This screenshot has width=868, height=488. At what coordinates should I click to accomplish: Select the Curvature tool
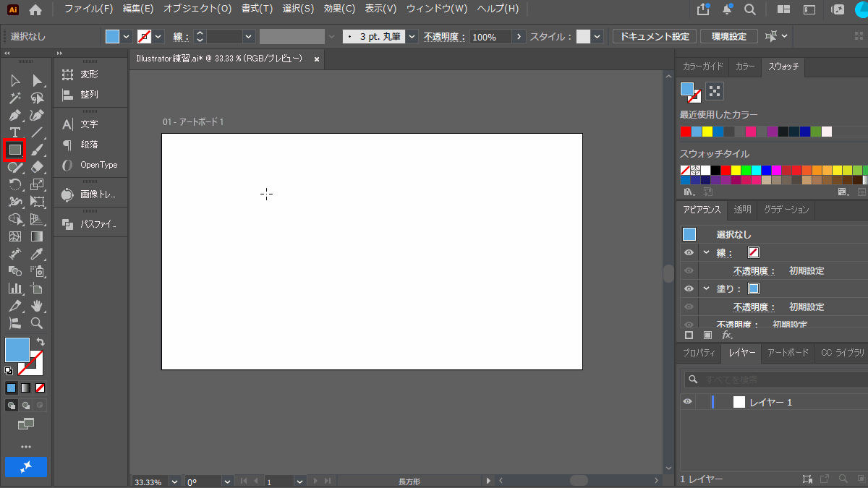[38, 115]
